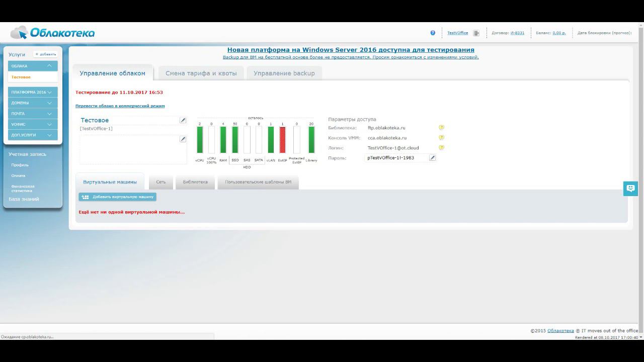Click the [TestVOffice-1] cloud identifier text

pos(96,129)
